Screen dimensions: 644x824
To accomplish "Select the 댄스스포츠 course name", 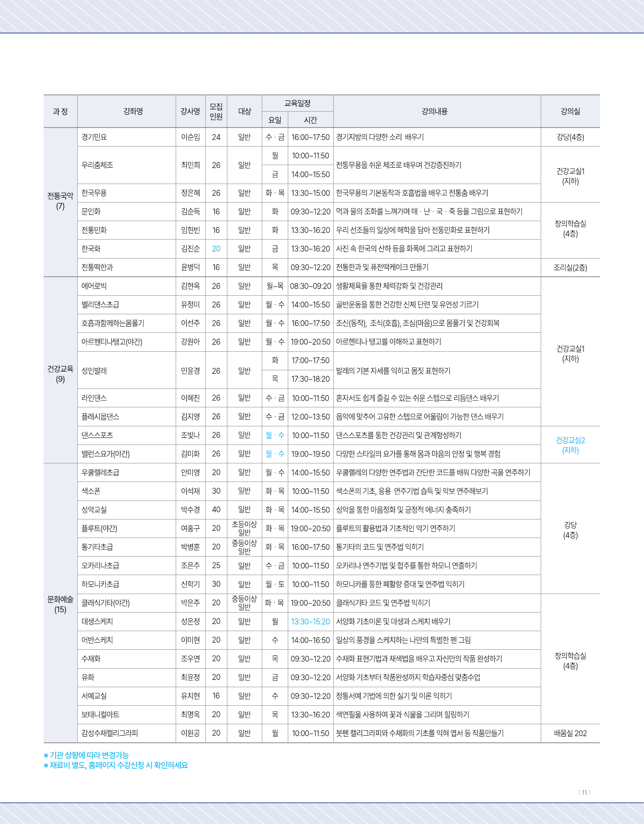I will 97,435.
